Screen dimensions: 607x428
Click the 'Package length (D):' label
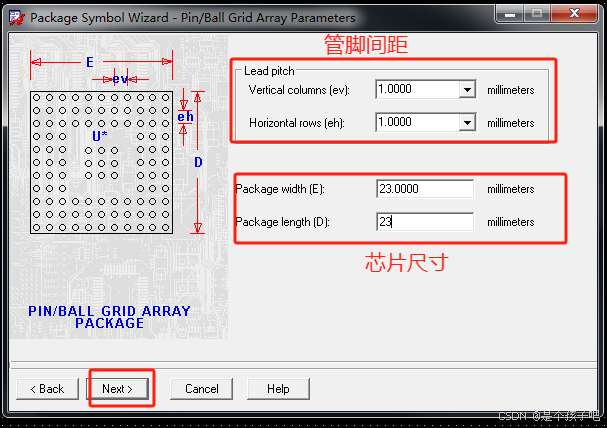(x=282, y=222)
